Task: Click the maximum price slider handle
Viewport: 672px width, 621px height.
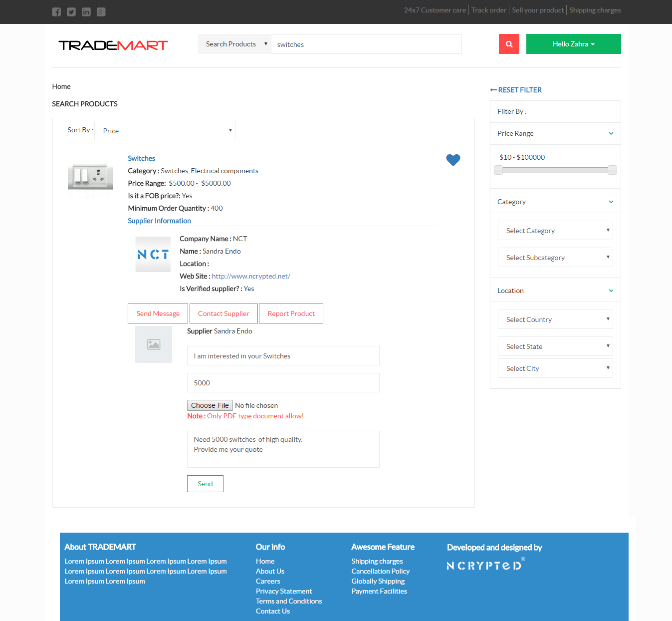Action: pos(612,170)
